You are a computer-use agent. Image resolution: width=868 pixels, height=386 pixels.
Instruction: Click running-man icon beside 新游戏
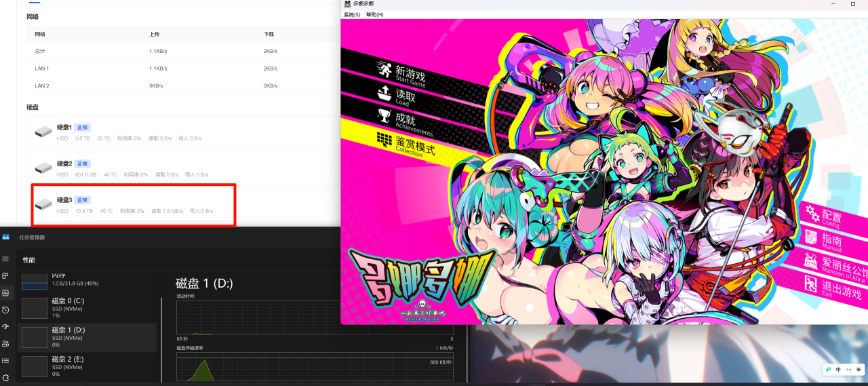384,69
